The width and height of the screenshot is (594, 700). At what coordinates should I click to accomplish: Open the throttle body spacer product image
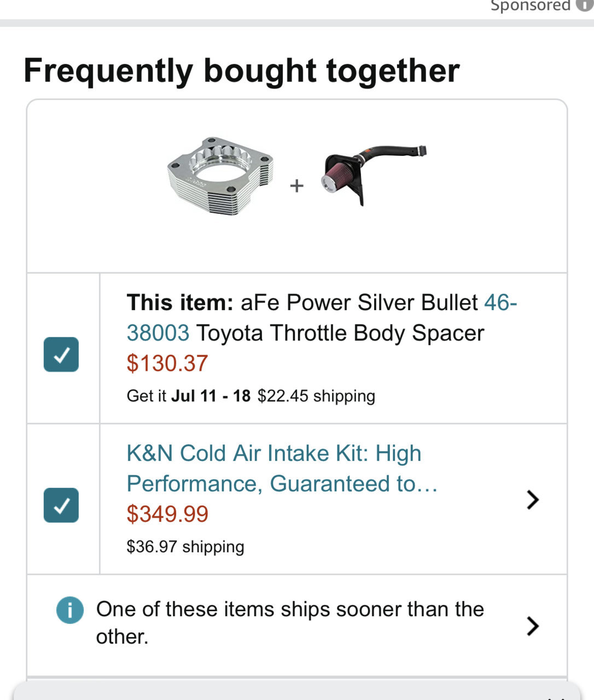point(220,176)
